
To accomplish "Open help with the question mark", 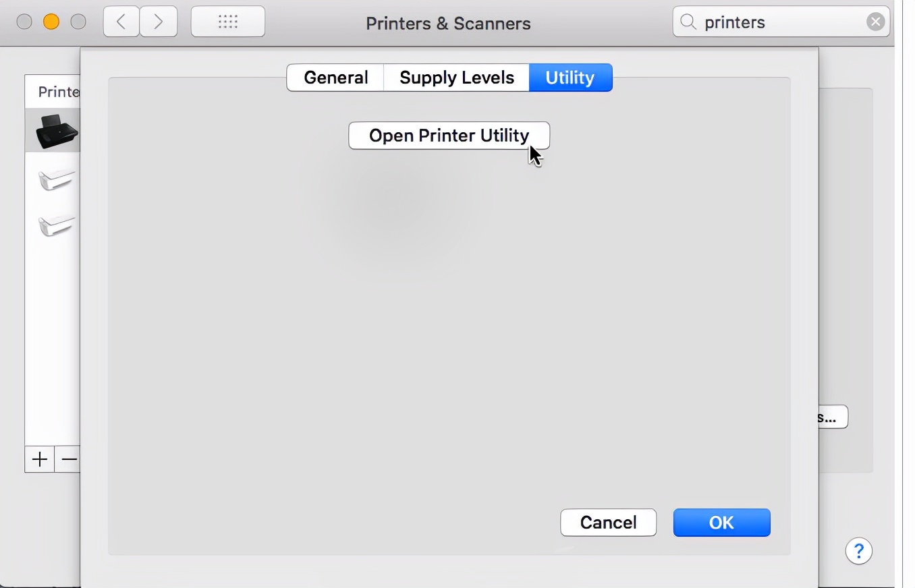I will point(858,552).
